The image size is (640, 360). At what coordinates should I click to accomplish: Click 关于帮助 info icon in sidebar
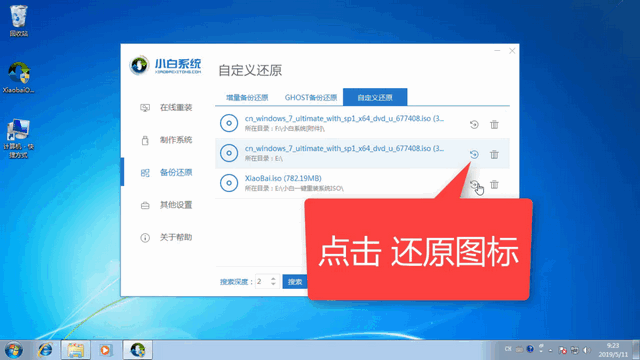145,238
